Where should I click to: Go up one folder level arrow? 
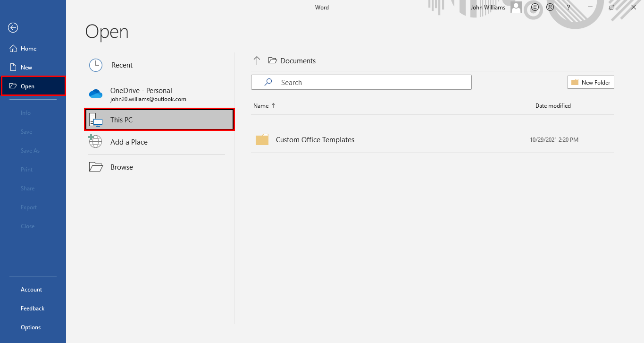(x=257, y=60)
